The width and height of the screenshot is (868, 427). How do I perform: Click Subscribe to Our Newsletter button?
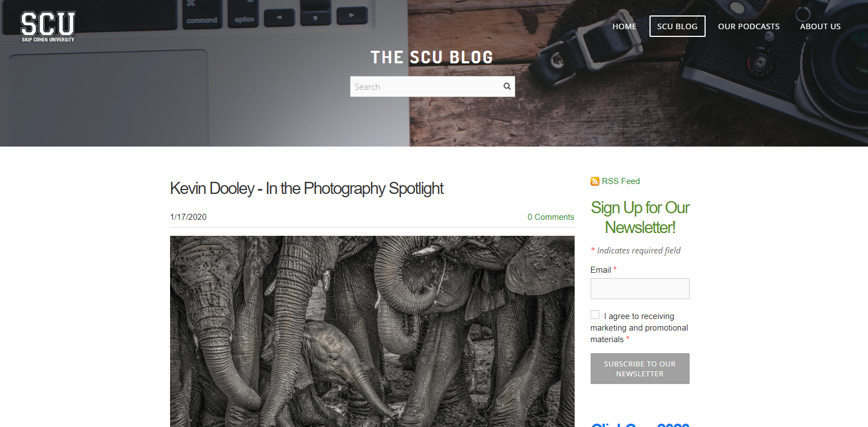[x=640, y=369]
